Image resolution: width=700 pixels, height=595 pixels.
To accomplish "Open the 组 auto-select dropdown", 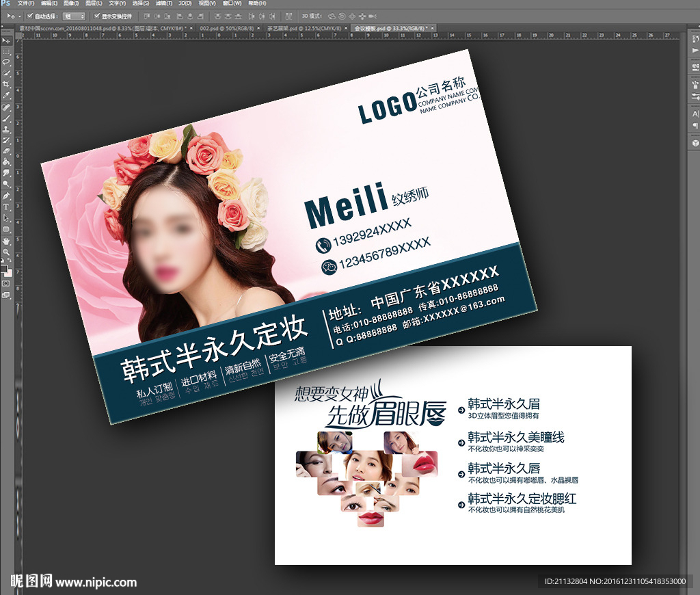I will [74, 16].
